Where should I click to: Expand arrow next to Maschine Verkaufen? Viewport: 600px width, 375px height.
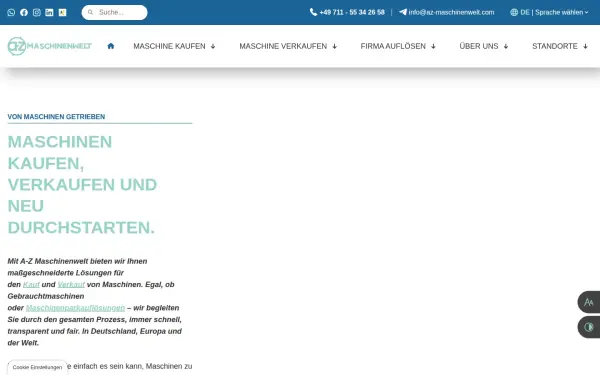(335, 46)
